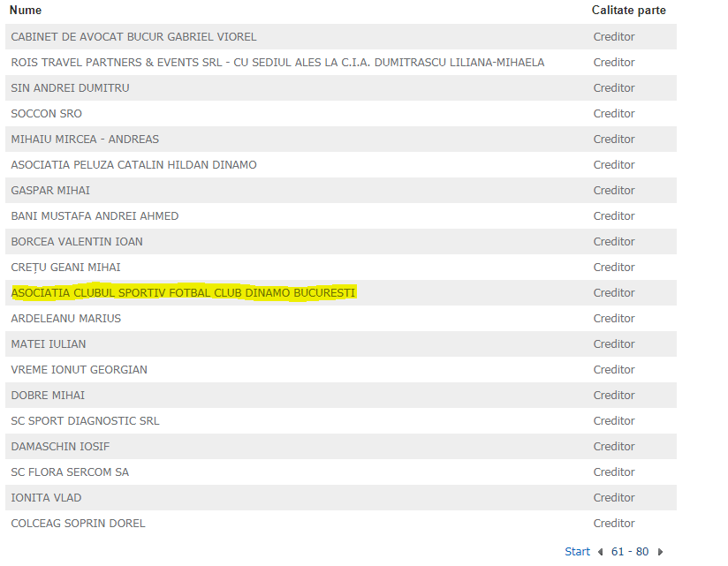The image size is (728, 566).
Task: Click the SC SPORT DIAGNOSTIC SRL entry
Action: coord(85,421)
